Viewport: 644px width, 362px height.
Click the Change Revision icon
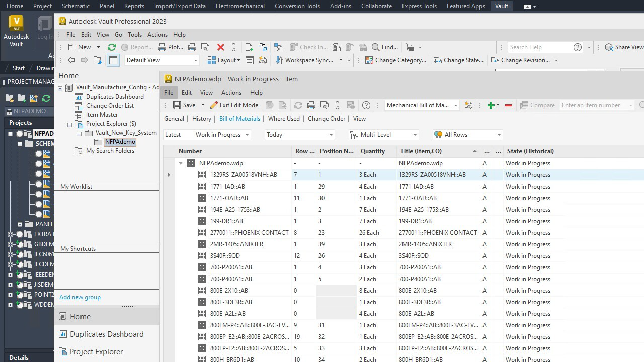494,60
